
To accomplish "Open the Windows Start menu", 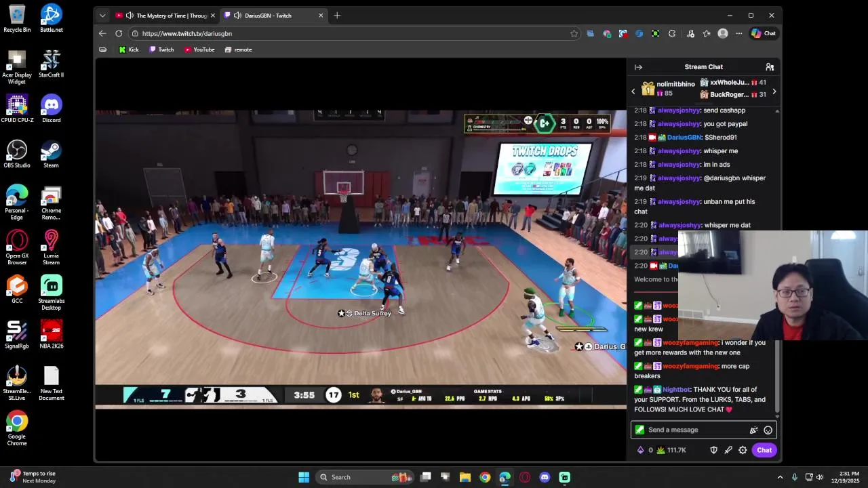I will 304,477.
